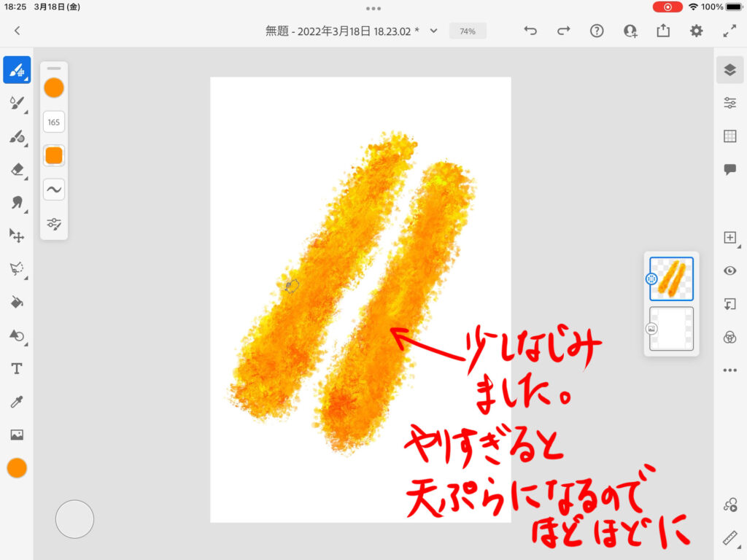Select the Pixel Brush tool
Image resolution: width=747 pixels, height=560 pixels.
pyautogui.click(x=17, y=71)
